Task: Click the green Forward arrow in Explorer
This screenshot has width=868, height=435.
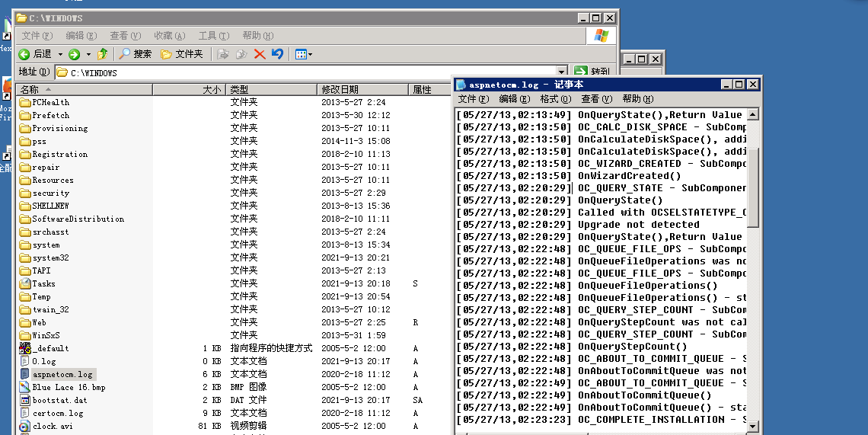Action: pos(74,54)
